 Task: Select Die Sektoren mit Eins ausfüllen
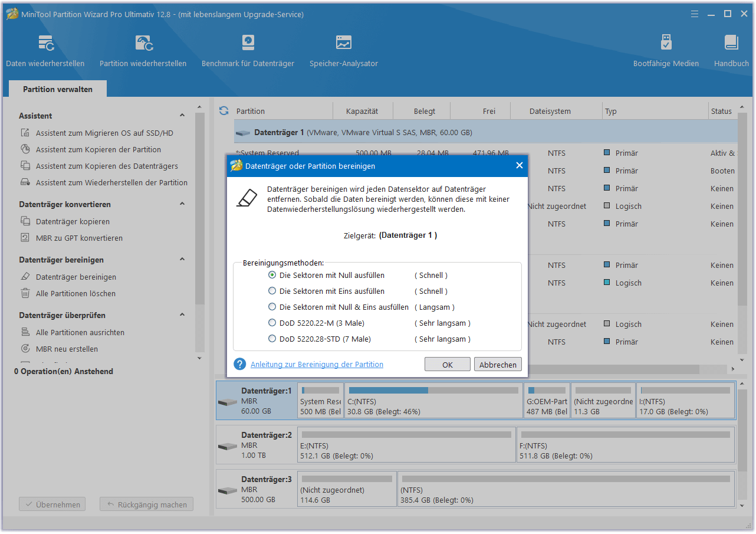click(272, 291)
